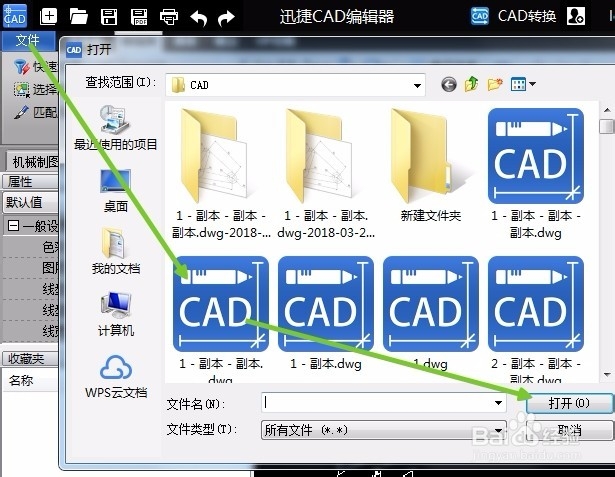Select folder 1 - 副本 - 副本.dwg-2018-03-2
This screenshot has width=615, height=477.
(x=326, y=174)
